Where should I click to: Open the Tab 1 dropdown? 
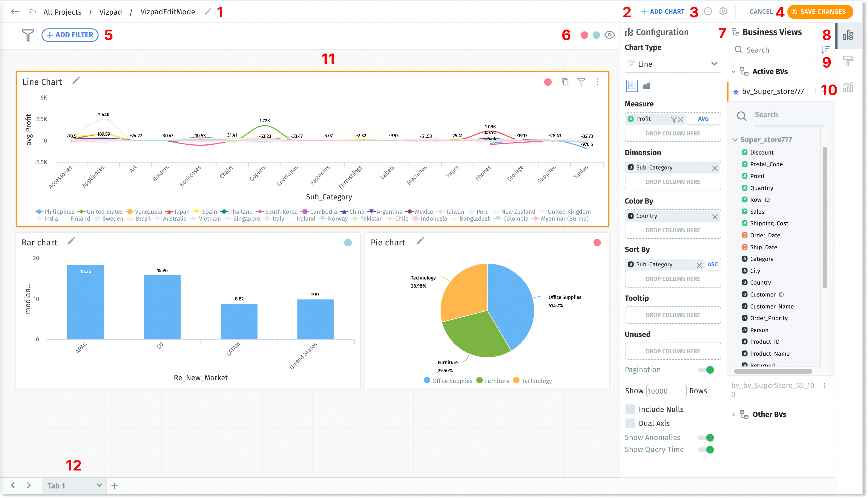[99, 485]
